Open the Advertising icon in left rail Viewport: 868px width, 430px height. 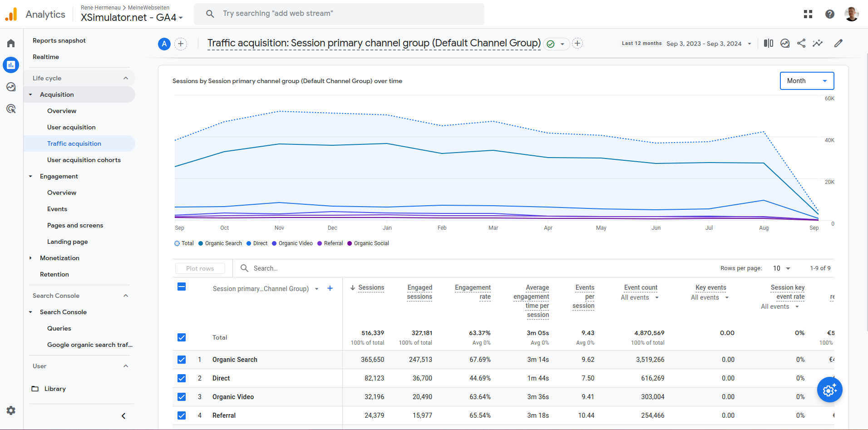(x=11, y=109)
